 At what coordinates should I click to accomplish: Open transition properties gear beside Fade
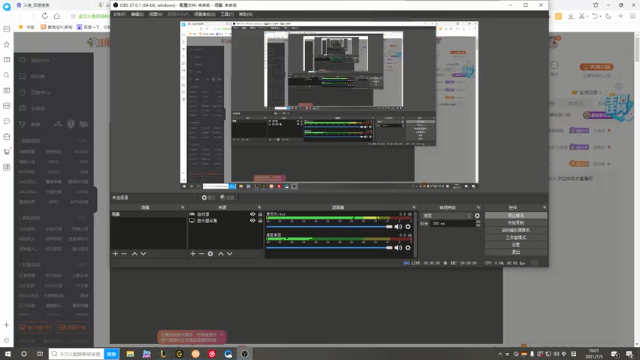coord(477,216)
